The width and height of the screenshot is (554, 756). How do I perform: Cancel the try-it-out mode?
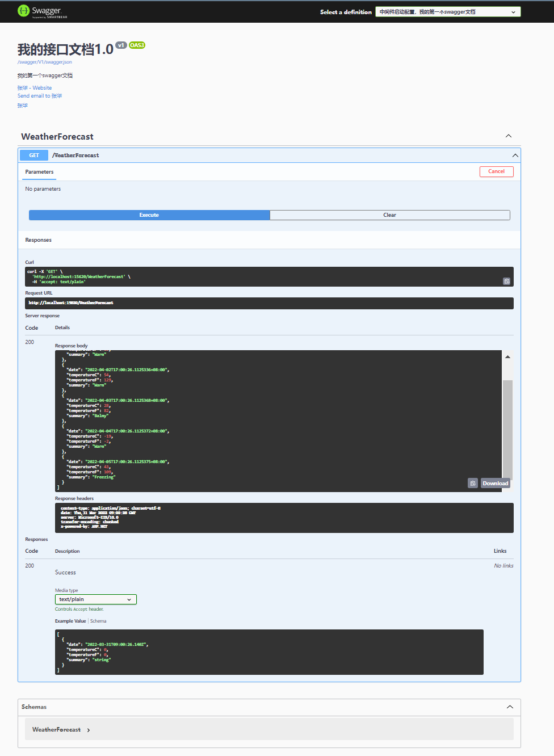[497, 171]
